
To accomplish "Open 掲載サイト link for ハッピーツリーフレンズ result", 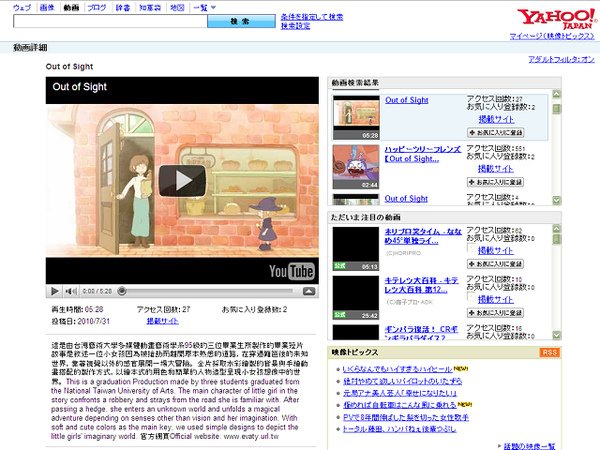I will point(496,169).
